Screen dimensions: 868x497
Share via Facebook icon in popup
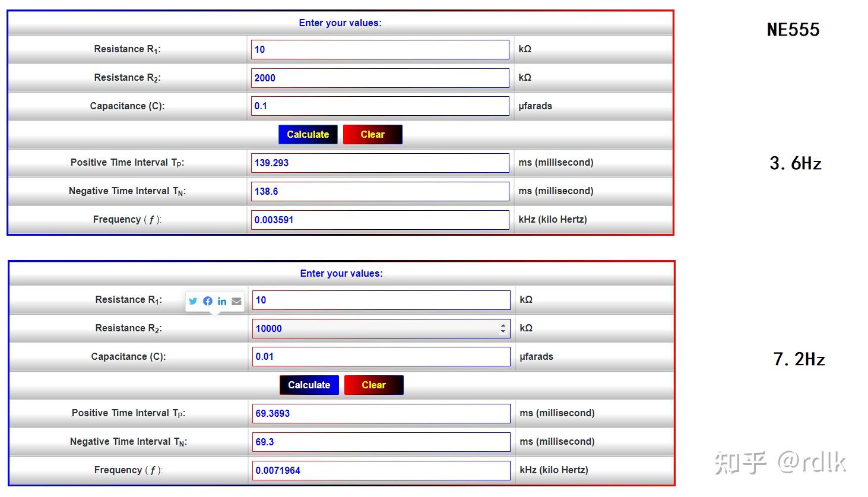coord(208,301)
